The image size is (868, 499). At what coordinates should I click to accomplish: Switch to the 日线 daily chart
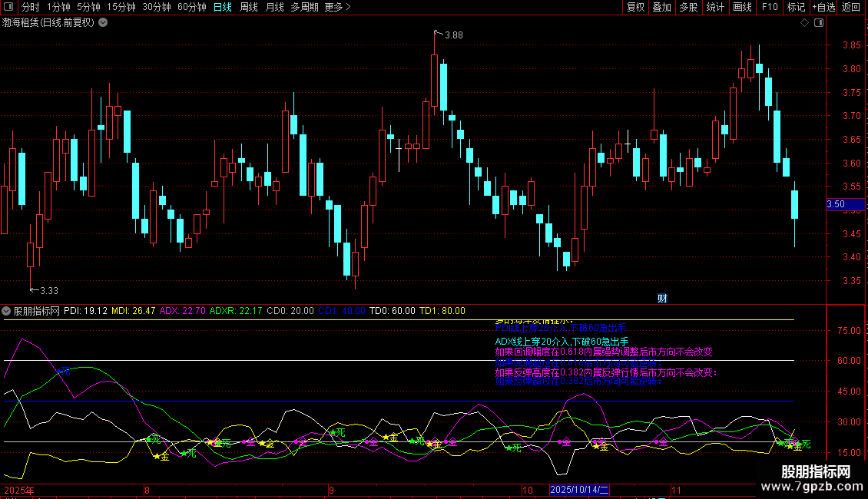(x=222, y=8)
